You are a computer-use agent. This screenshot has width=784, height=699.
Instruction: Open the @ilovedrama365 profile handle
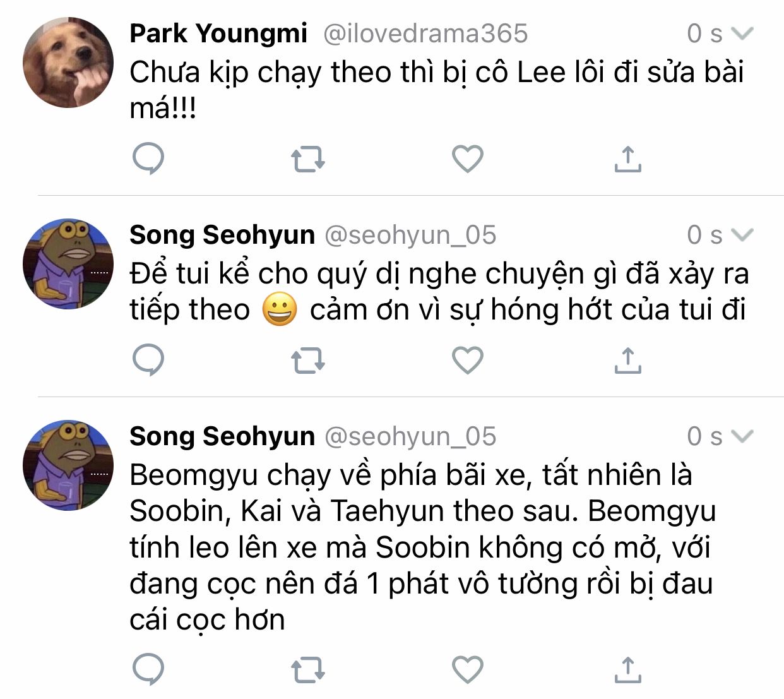pyautogui.click(x=425, y=33)
